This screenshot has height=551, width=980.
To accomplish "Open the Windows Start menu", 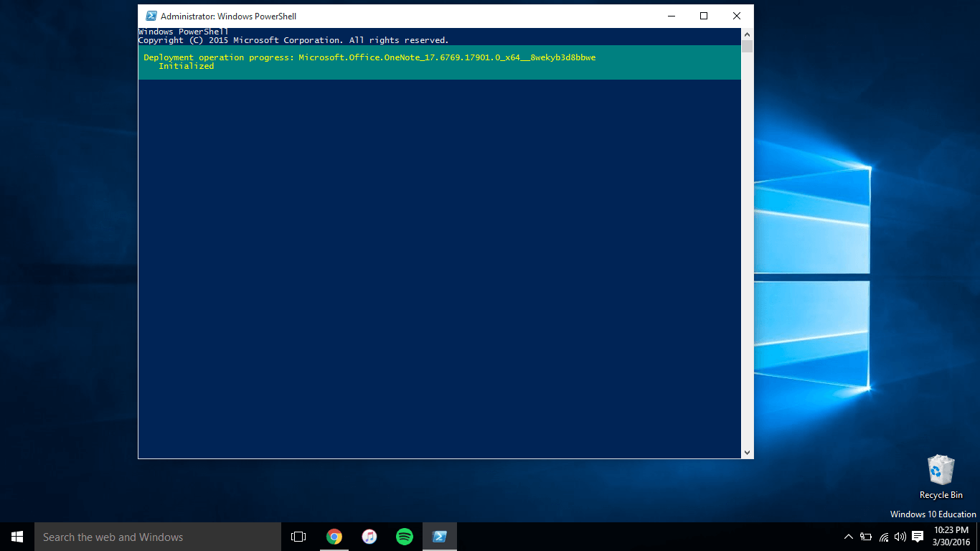I will pyautogui.click(x=17, y=537).
